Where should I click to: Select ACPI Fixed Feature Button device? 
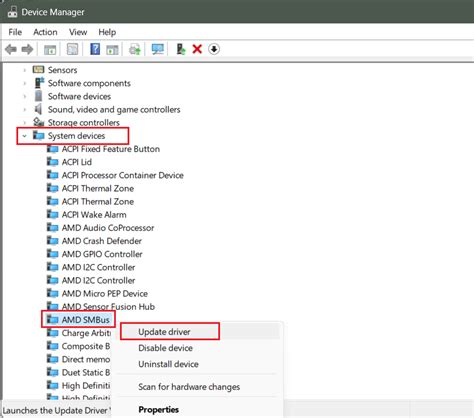(111, 149)
